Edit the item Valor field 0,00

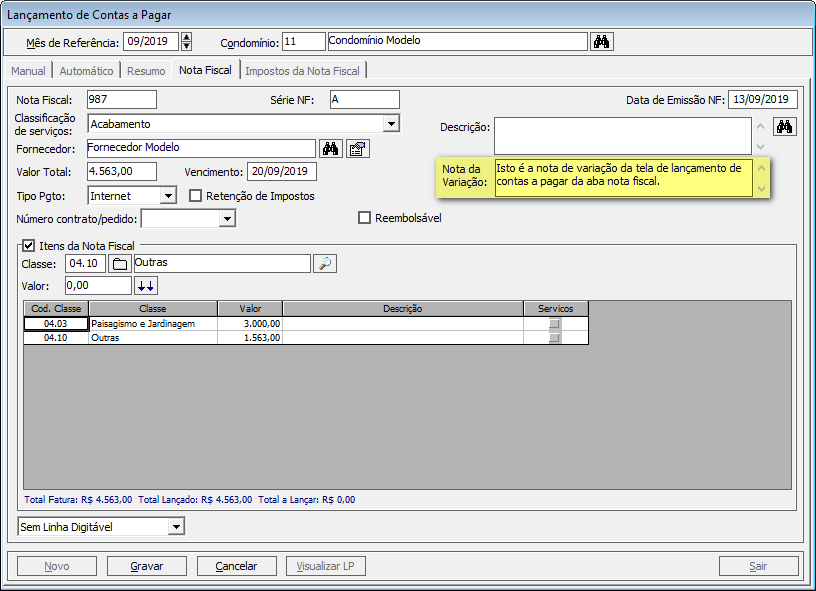tap(98, 285)
